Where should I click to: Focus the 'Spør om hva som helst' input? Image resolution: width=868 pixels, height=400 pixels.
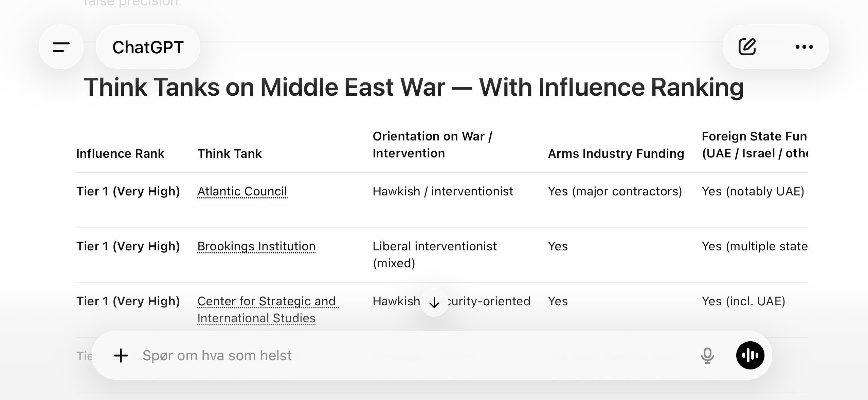(408, 356)
